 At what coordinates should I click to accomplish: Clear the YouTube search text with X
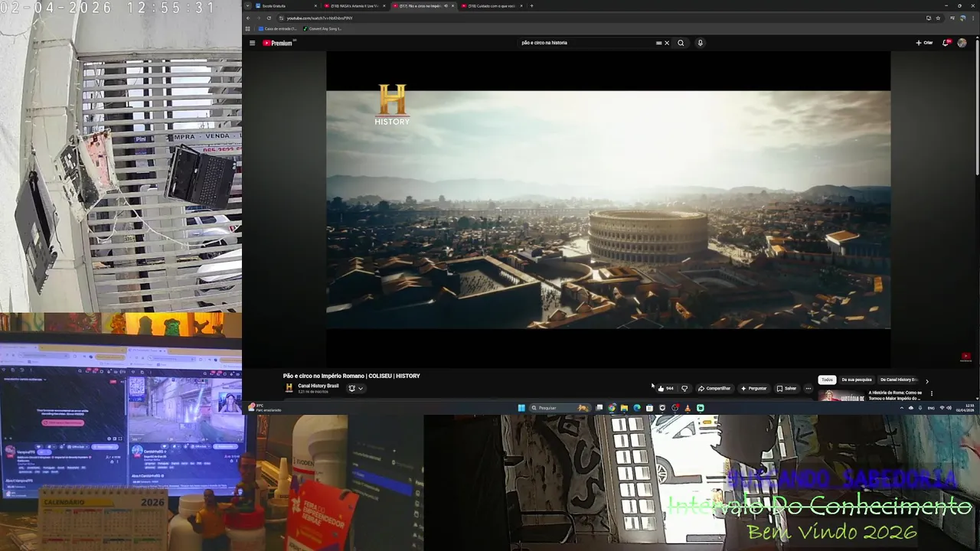pos(667,43)
